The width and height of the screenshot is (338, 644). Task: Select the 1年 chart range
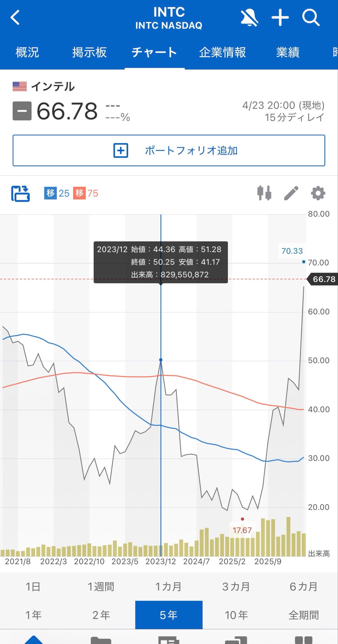[x=33, y=615]
